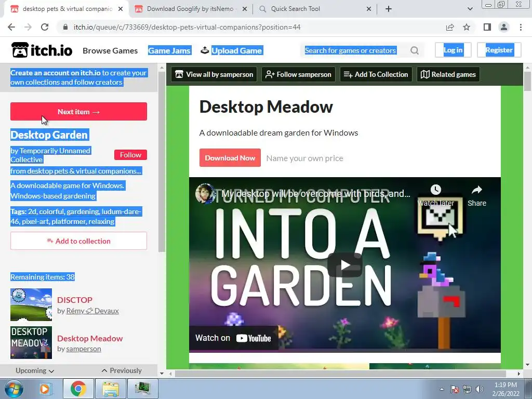Bookmark this page with the star icon
The height and width of the screenshot is (399, 532).
[x=467, y=27]
